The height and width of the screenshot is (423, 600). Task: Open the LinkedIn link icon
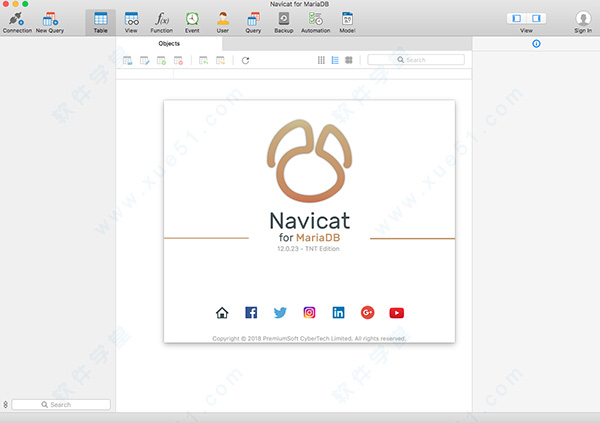pos(338,313)
